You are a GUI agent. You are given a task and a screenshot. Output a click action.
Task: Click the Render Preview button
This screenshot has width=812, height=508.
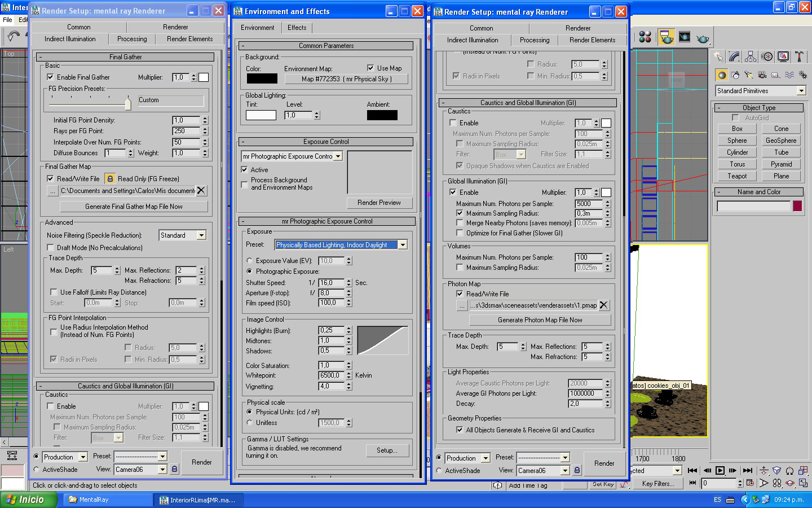[379, 203]
